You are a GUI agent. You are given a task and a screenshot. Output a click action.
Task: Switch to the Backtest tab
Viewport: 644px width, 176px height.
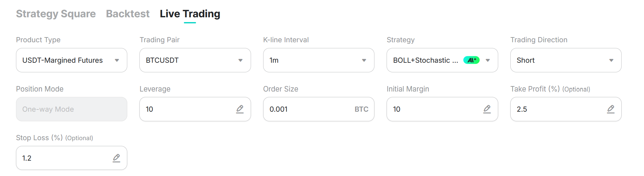pyautogui.click(x=128, y=14)
